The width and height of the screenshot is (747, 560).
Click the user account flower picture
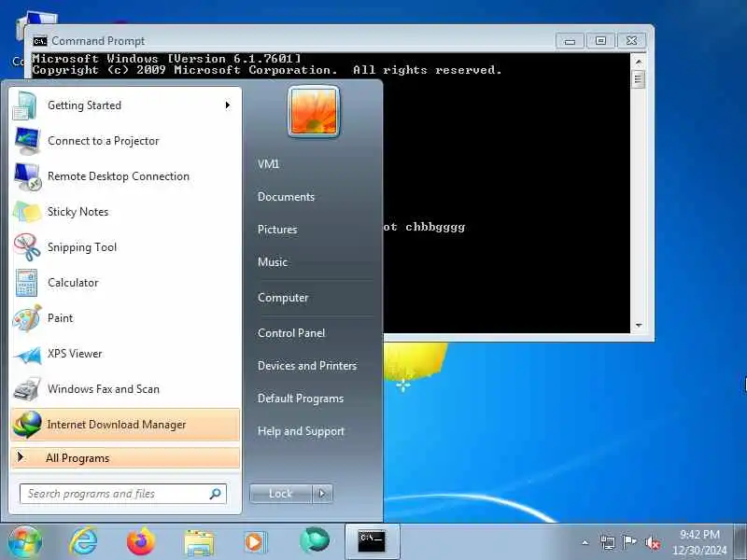click(x=314, y=112)
